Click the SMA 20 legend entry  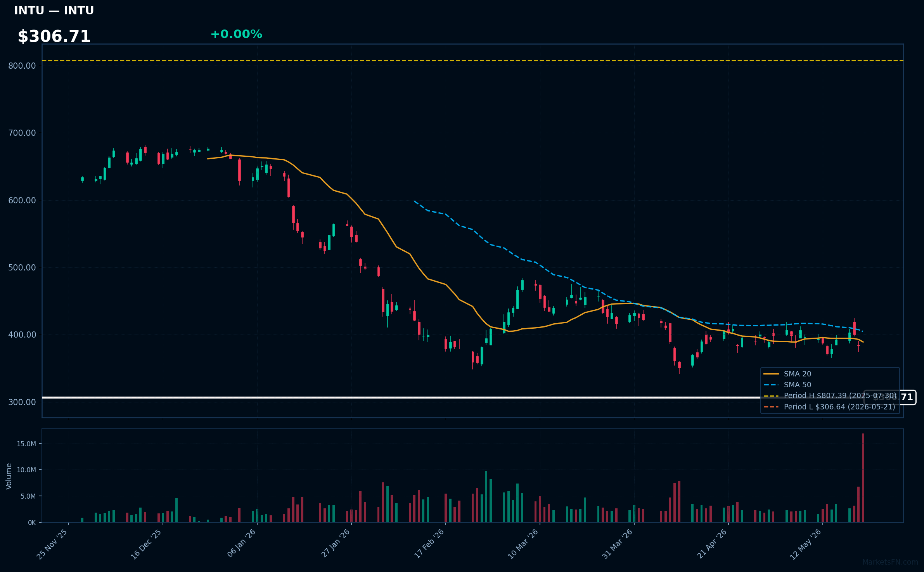787,374
